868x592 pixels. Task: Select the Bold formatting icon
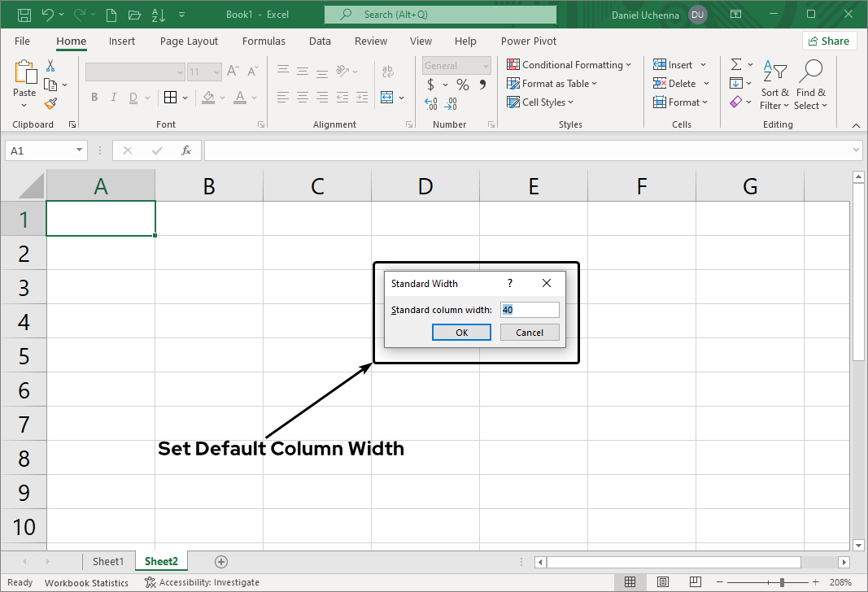[94, 97]
